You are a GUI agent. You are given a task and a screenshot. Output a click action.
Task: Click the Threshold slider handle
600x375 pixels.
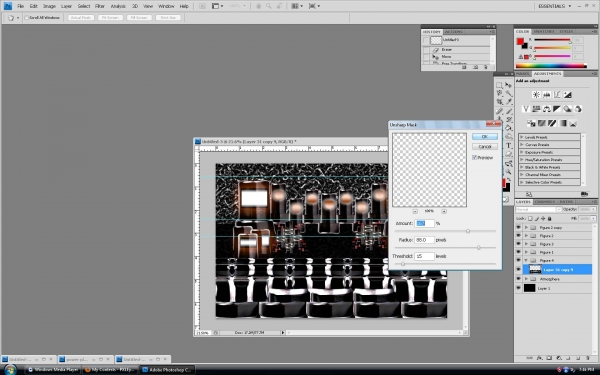[x=403, y=264]
